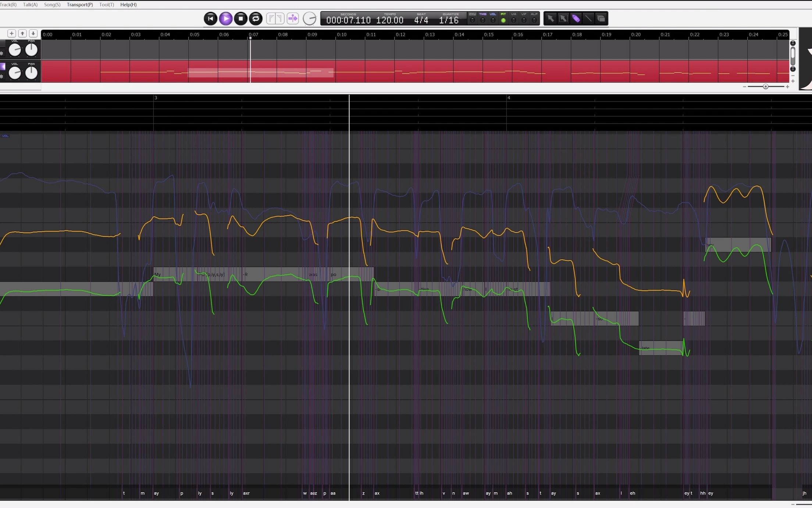Image resolution: width=812 pixels, height=508 pixels.
Task: Toggle loop playback mode
Action: coord(256,18)
